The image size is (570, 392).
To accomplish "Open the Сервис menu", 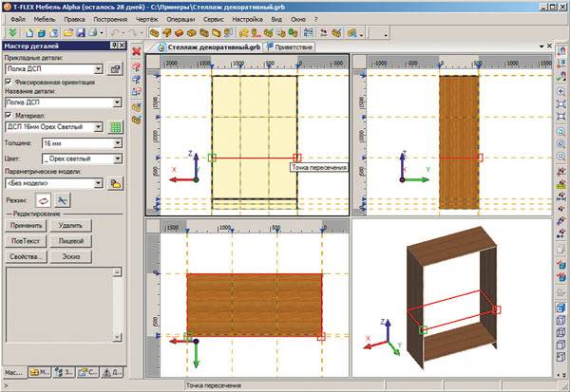I will pos(214,19).
